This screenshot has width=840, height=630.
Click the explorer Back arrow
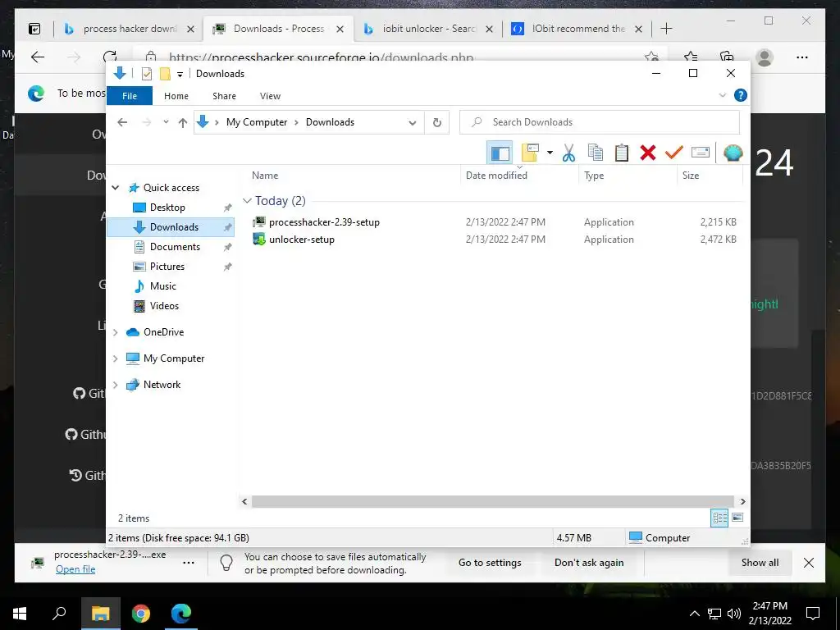[122, 122]
